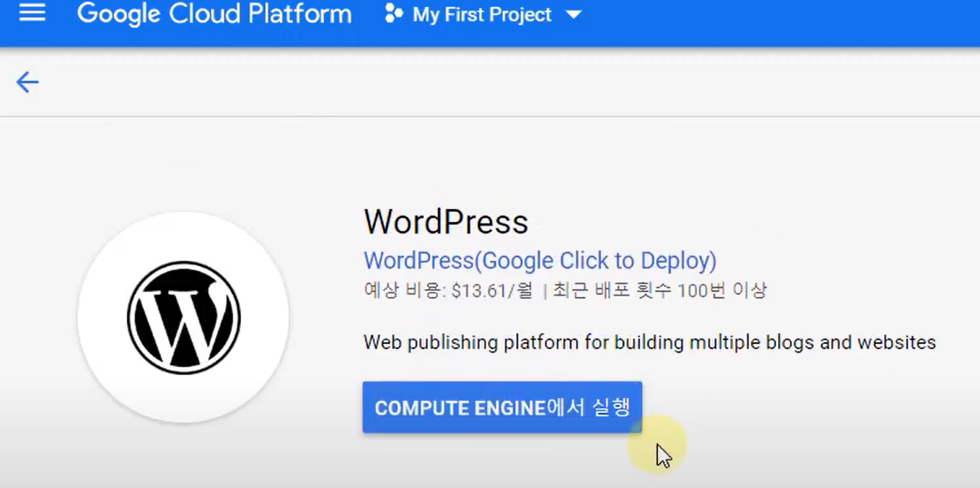Click the 최근 배포 횟수 100번 이상 text
The height and width of the screenshot is (488, 980).
660,290
